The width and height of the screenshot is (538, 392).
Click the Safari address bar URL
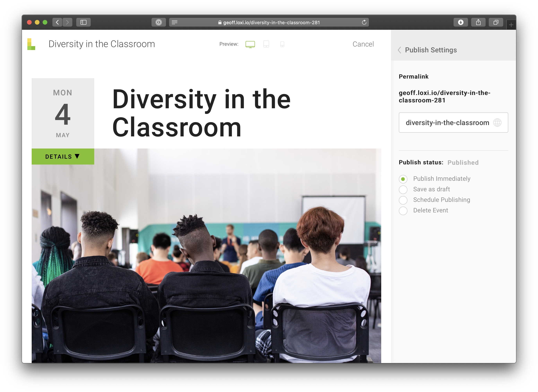coord(272,22)
